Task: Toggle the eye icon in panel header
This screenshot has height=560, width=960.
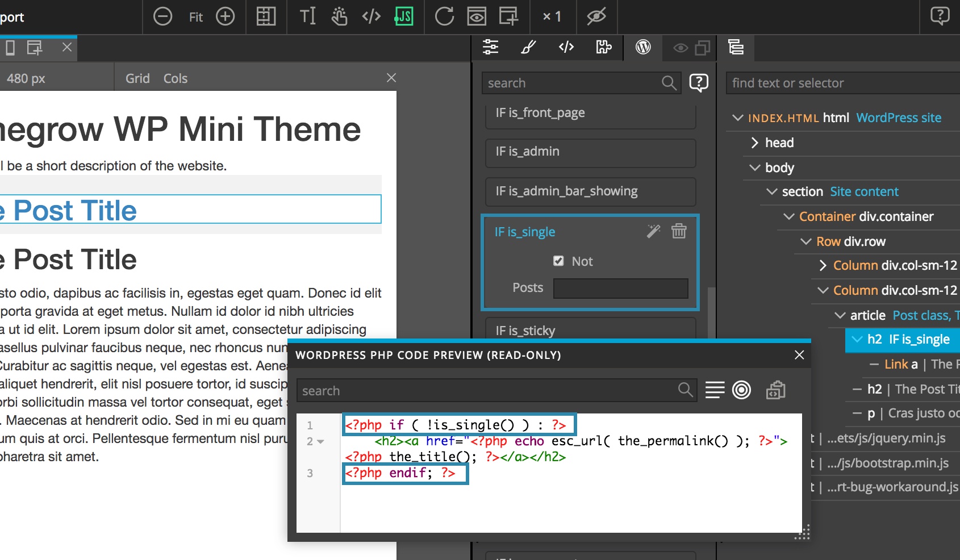Action: (x=681, y=48)
